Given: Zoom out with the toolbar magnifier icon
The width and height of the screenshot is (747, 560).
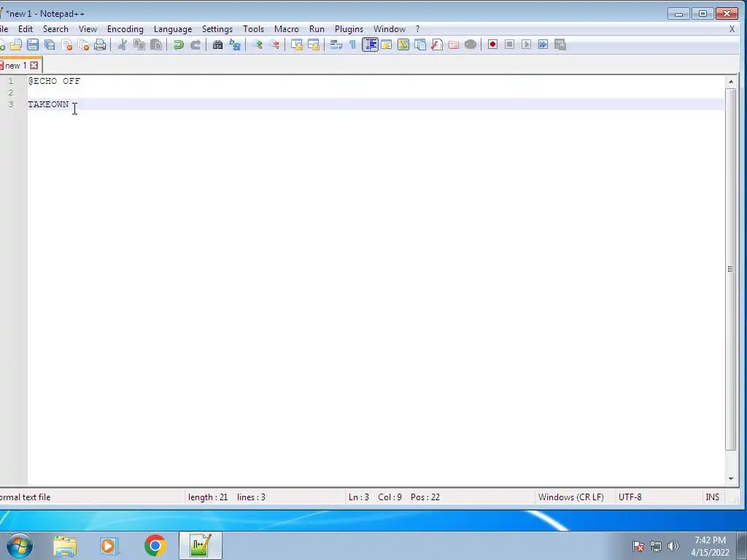Looking at the screenshot, I should (274, 44).
